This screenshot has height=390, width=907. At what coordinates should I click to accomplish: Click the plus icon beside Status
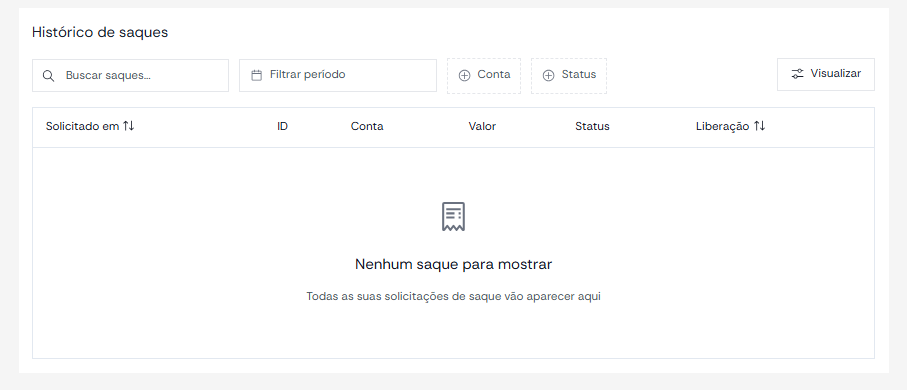pos(548,76)
